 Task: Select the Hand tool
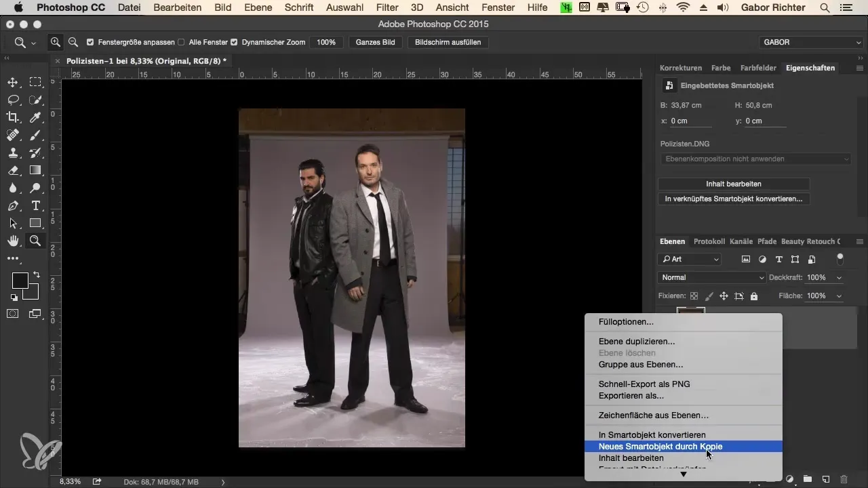click(x=13, y=241)
